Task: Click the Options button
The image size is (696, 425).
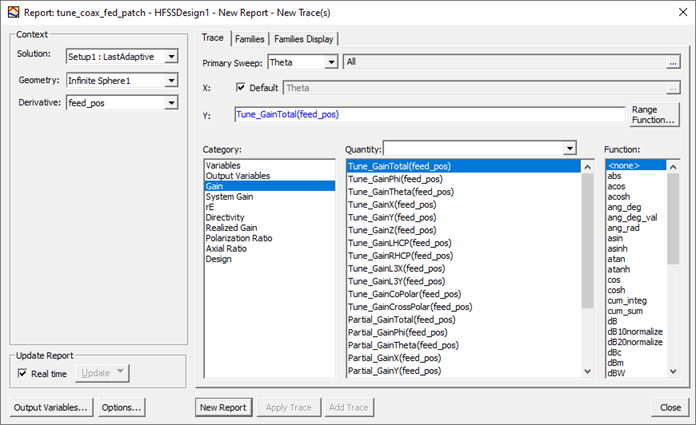Action: 121,407
